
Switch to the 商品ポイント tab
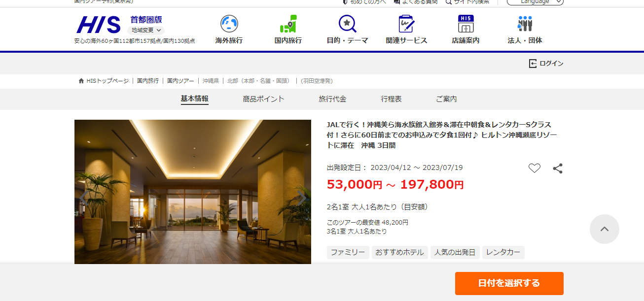(263, 99)
